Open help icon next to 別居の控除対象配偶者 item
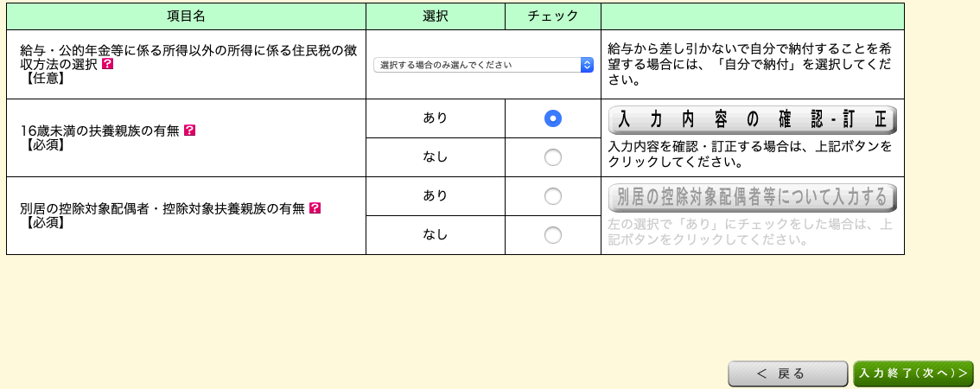The image size is (980, 389). (315, 207)
